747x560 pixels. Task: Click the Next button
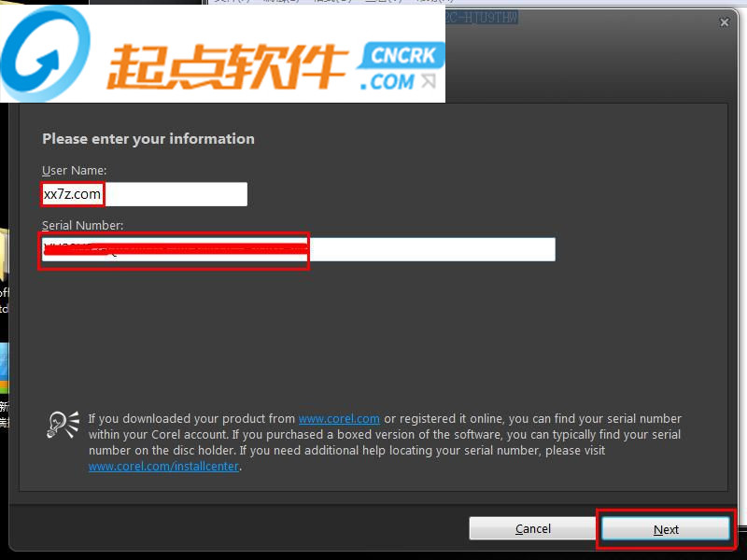666,529
